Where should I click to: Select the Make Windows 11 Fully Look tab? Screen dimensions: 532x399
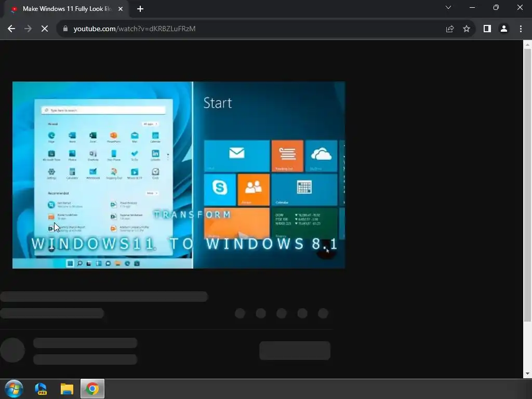67,9
